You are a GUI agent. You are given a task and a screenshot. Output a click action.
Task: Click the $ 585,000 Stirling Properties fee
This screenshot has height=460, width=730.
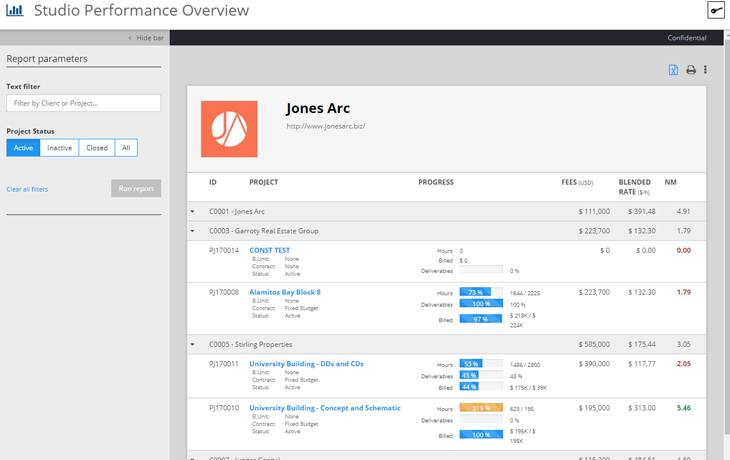click(x=594, y=345)
